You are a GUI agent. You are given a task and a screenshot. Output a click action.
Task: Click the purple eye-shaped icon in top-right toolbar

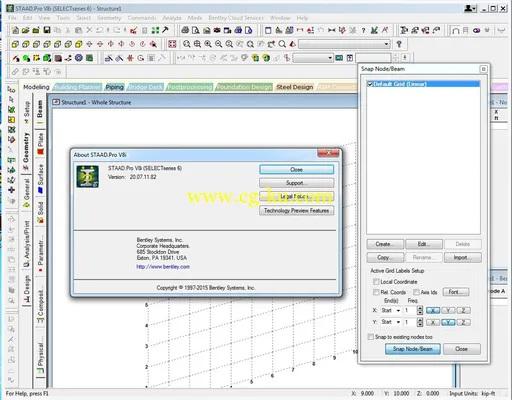tap(477, 31)
